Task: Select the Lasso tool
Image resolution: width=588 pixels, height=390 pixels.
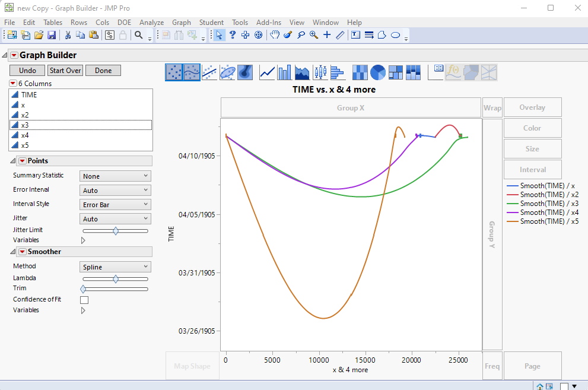Action: point(301,35)
